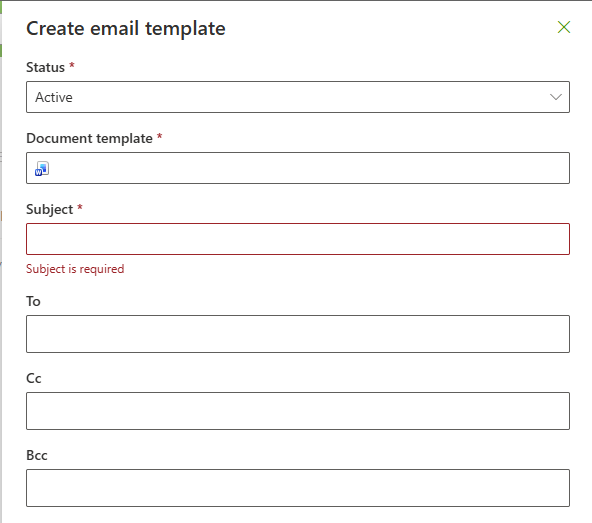Select the Active value in Status combo box
592x523 pixels.
point(54,97)
